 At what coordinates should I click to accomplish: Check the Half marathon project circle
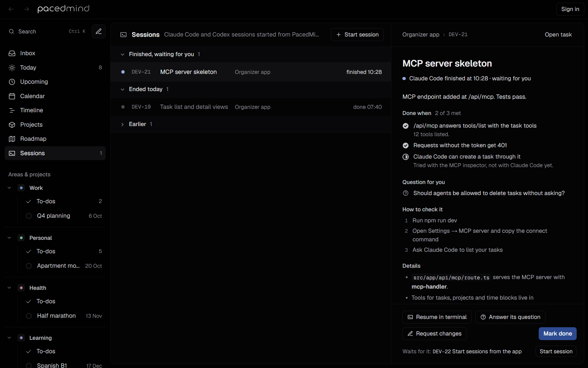click(29, 316)
